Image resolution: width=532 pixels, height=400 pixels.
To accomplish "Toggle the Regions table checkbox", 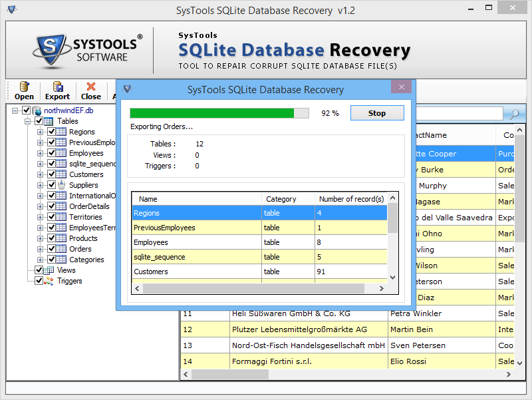I will pyautogui.click(x=51, y=132).
